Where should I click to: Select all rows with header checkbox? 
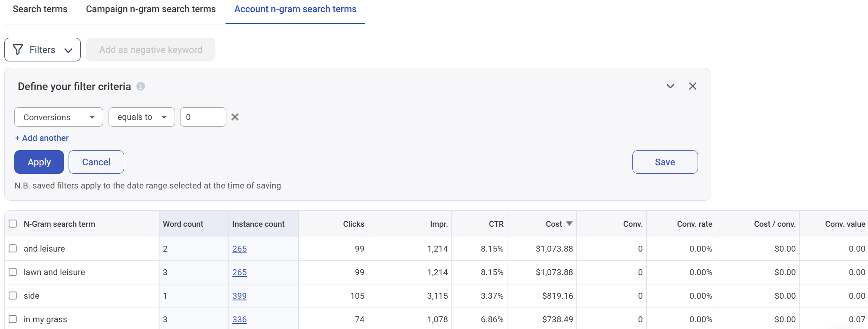[13, 224]
